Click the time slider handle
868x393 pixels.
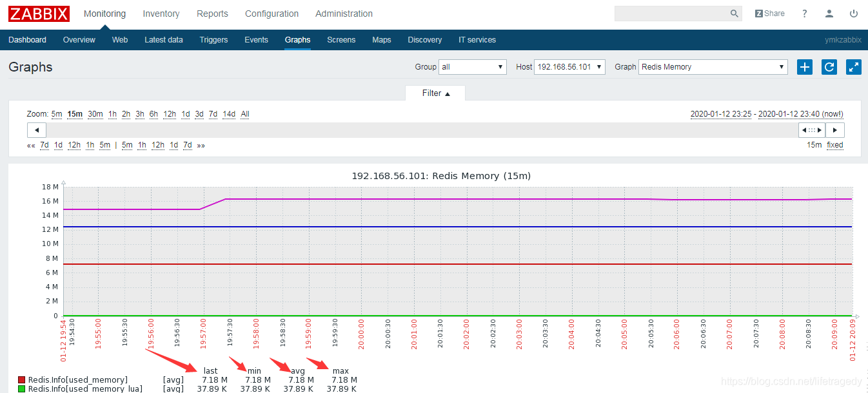click(x=812, y=130)
